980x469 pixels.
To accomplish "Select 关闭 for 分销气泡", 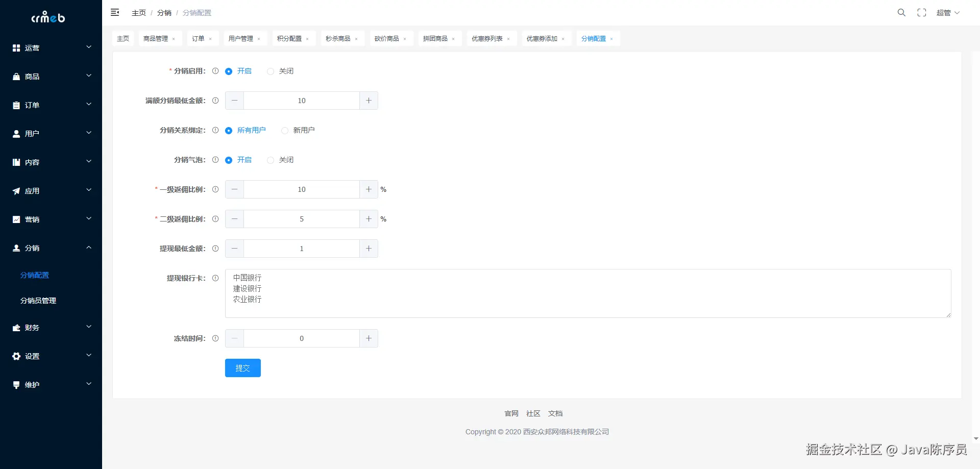I will point(280,160).
